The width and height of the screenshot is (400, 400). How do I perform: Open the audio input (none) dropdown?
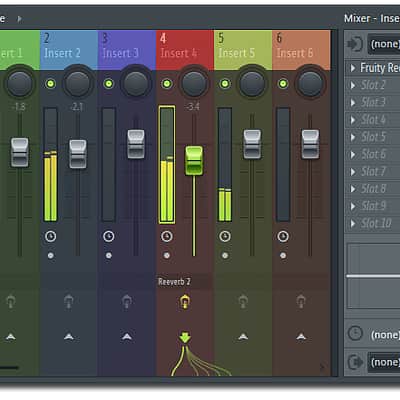(x=384, y=44)
